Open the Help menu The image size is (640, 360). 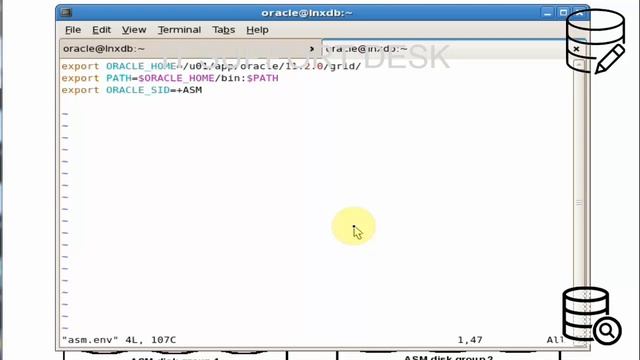click(257, 30)
